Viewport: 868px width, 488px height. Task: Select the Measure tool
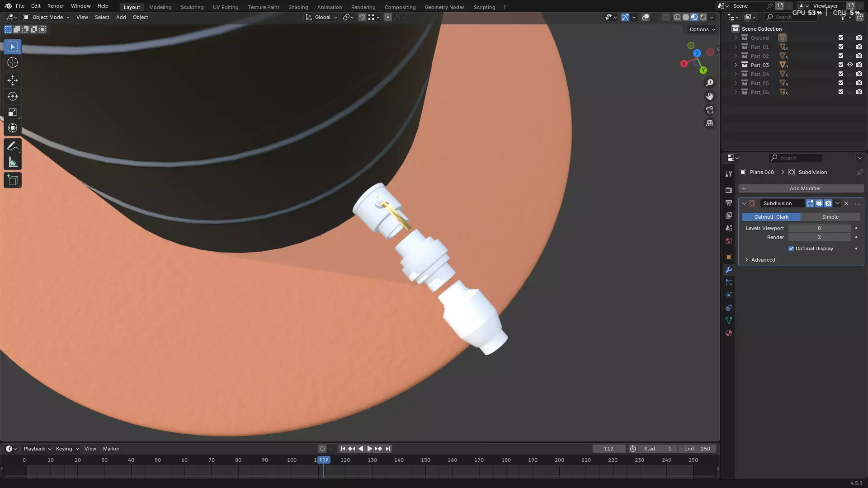[13, 163]
